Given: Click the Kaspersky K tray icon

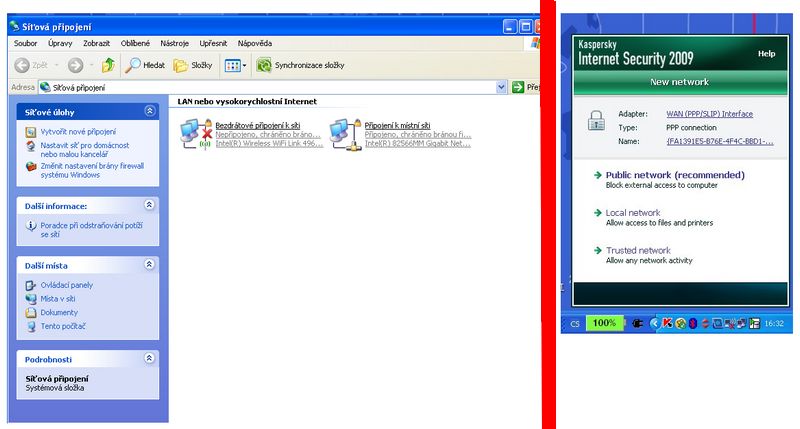Looking at the screenshot, I should tap(667, 323).
